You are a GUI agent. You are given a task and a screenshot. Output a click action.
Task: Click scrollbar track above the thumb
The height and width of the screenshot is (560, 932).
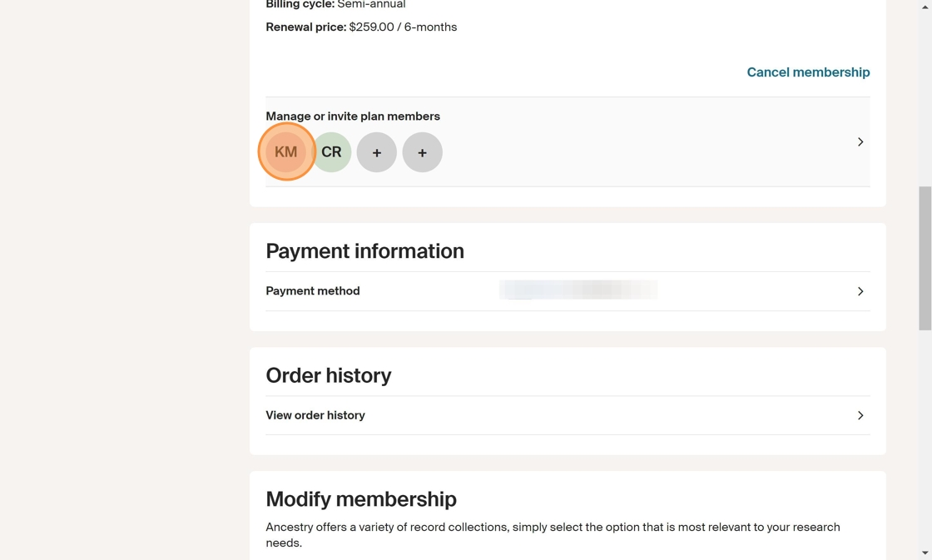[x=925, y=92]
